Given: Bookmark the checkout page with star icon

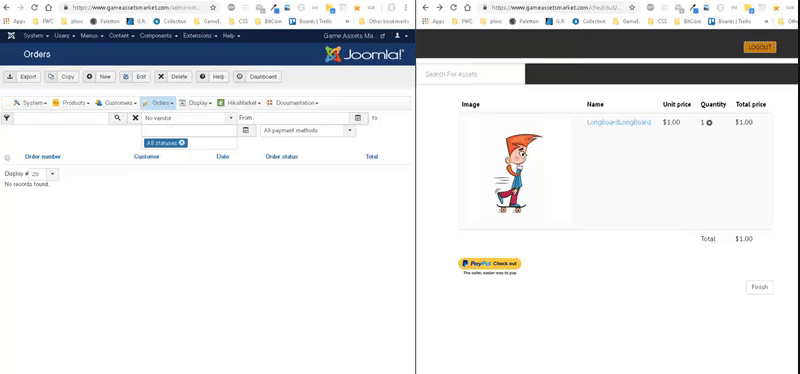Looking at the screenshot, I should click(x=632, y=8).
